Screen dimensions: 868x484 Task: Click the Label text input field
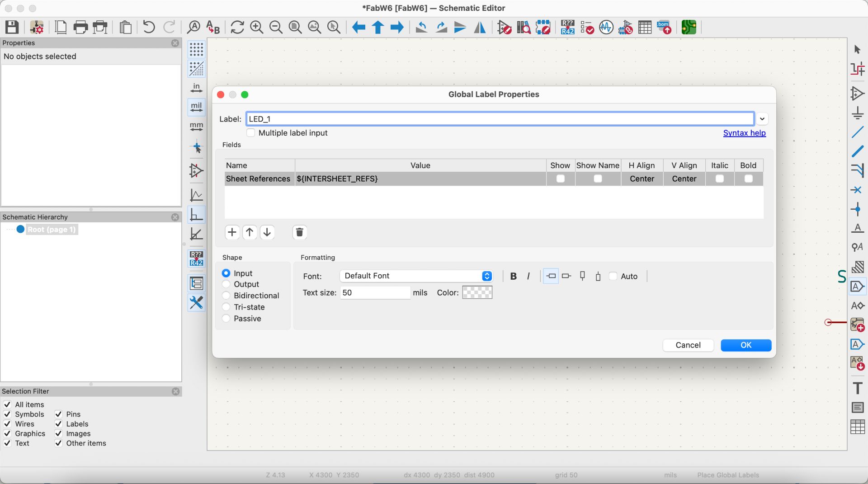(x=500, y=119)
